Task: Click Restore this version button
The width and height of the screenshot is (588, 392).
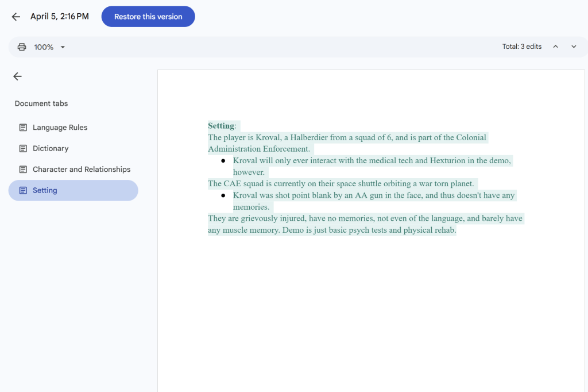Action: point(148,17)
